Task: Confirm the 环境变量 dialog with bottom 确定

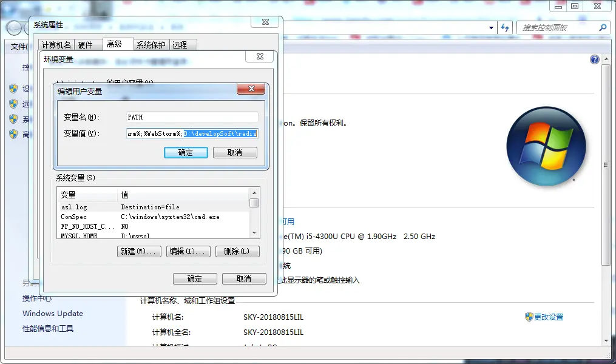Action: click(195, 279)
